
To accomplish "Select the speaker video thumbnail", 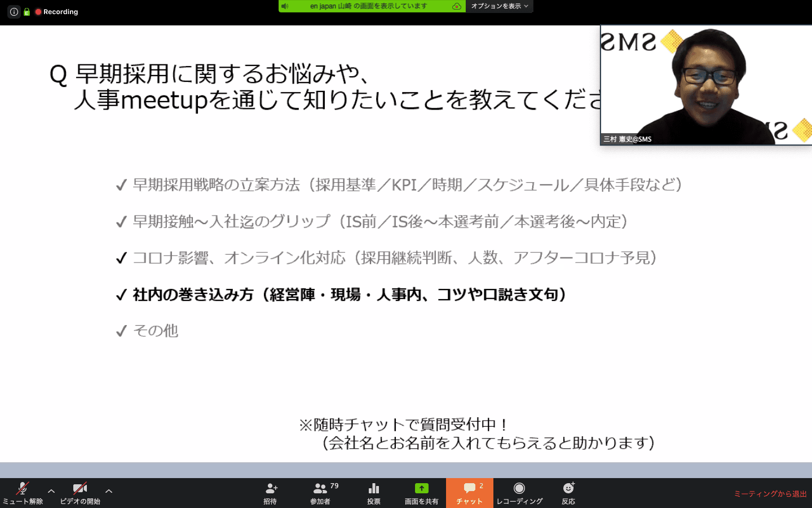I will [706, 85].
